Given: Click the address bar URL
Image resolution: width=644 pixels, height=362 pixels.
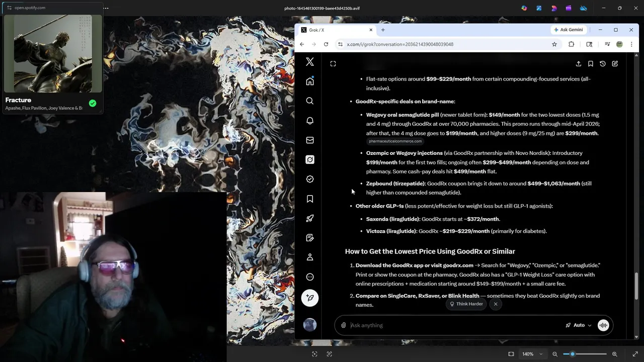Looking at the screenshot, I should point(400,44).
